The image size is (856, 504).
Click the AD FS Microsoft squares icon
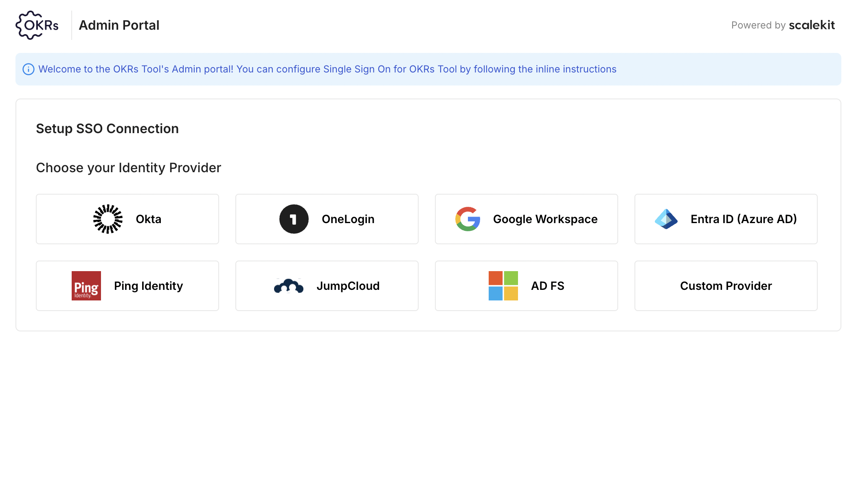[503, 286]
